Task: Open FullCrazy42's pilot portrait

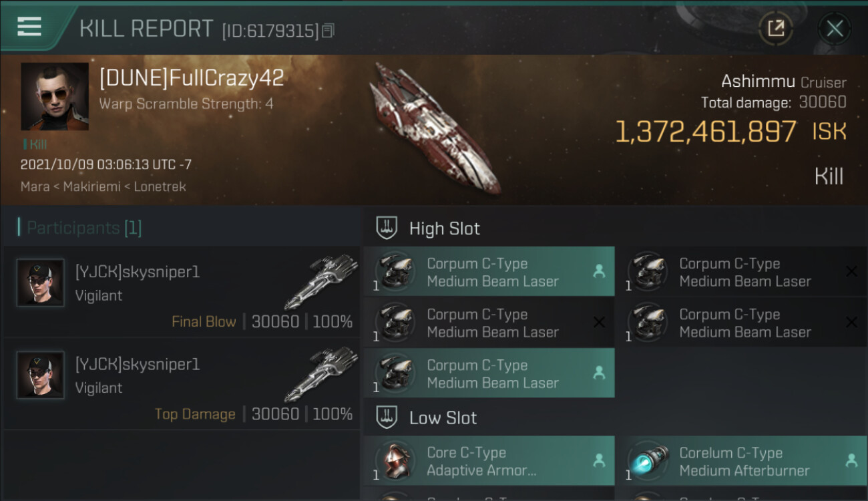Action: coord(55,96)
